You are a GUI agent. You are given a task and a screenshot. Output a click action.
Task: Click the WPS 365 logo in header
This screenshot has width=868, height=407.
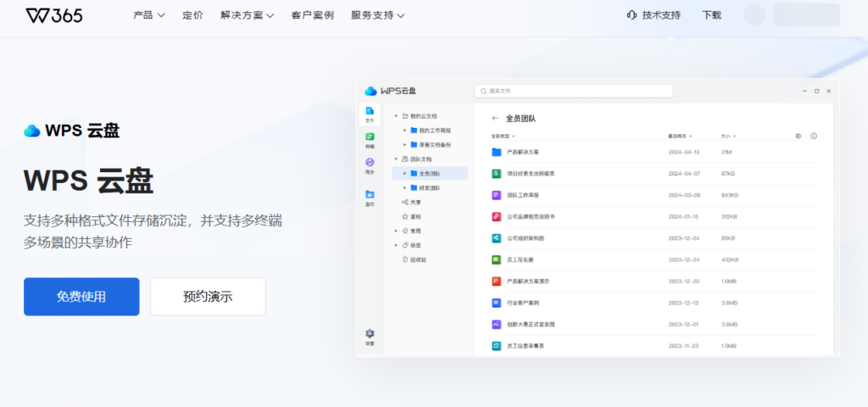[54, 15]
